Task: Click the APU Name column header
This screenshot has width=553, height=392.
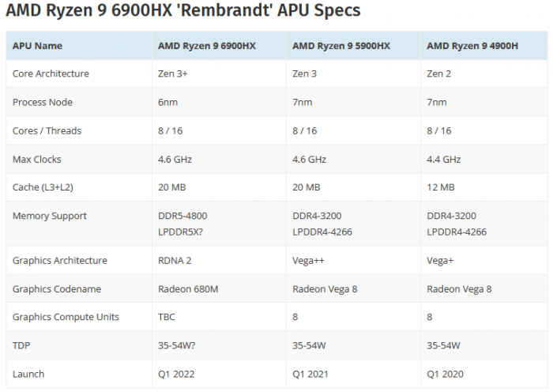Action: point(37,46)
